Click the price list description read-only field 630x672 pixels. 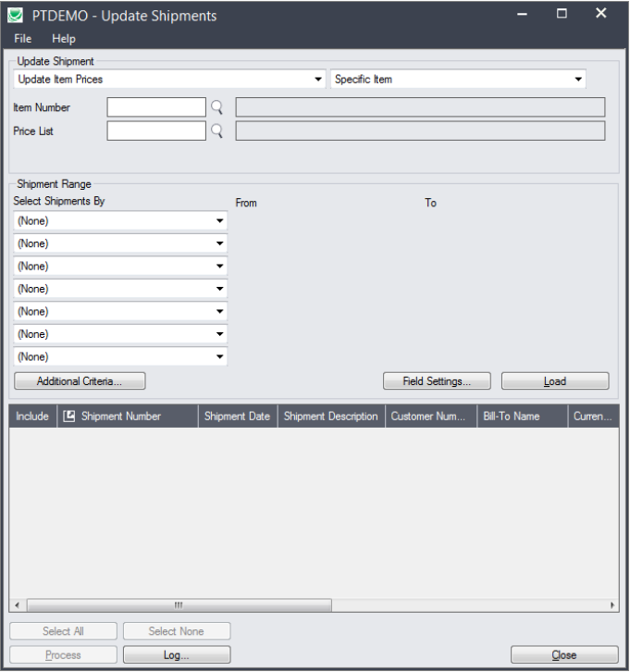pos(420,131)
